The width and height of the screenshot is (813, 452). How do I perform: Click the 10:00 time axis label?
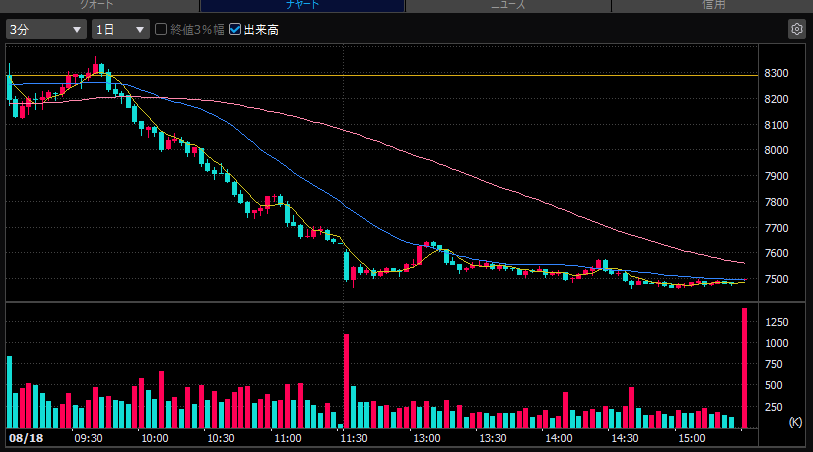pos(155,438)
